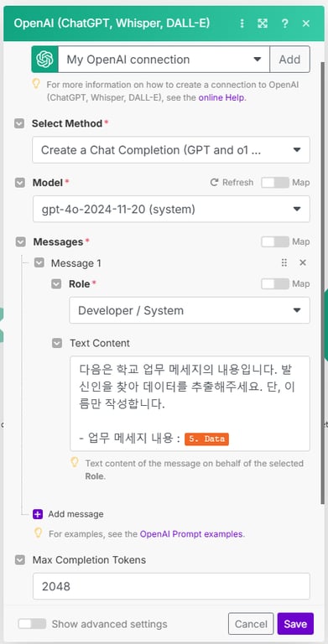The image size is (328, 644).
Task: Collapse the Select Method field
Action: (x=19, y=123)
